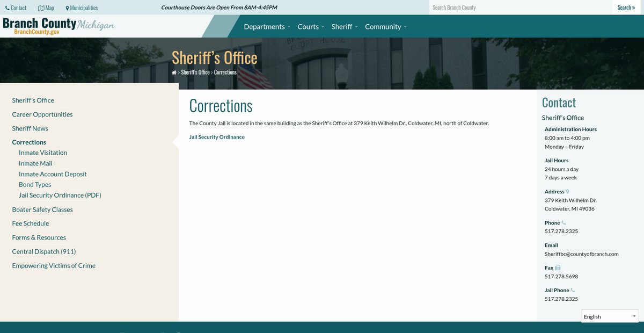The height and width of the screenshot is (333, 644).
Task: Open Bond Types page
Action: (x=35, y=184)
